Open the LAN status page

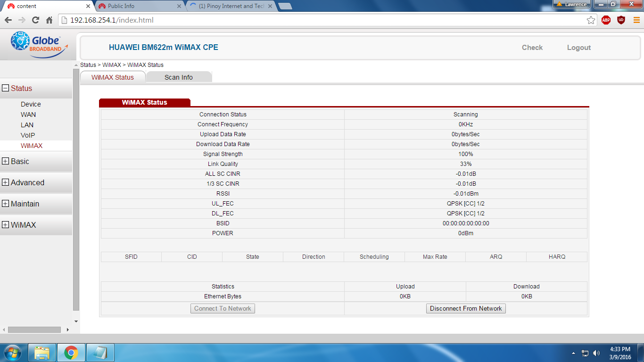(27, 125)
